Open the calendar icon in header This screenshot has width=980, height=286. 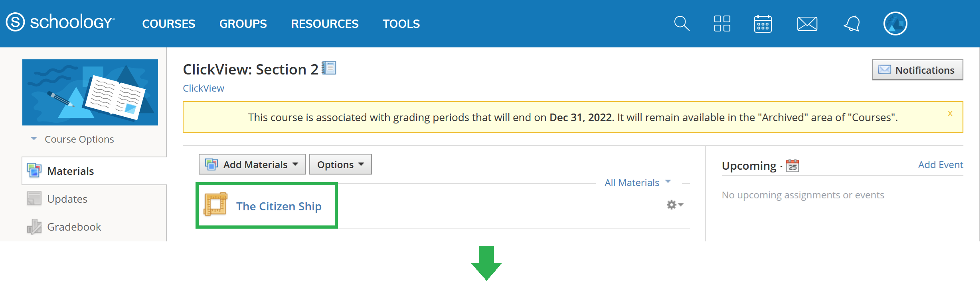click(763, 24)
